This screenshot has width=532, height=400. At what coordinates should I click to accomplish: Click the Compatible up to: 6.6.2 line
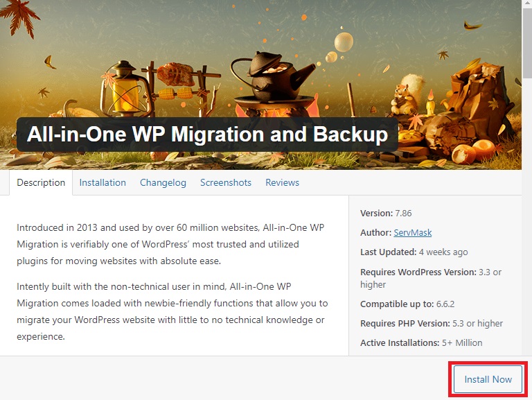point(407,304)
